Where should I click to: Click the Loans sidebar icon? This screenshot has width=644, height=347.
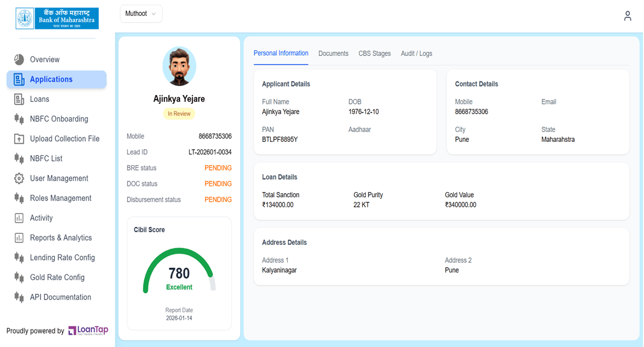coord(19,99)
